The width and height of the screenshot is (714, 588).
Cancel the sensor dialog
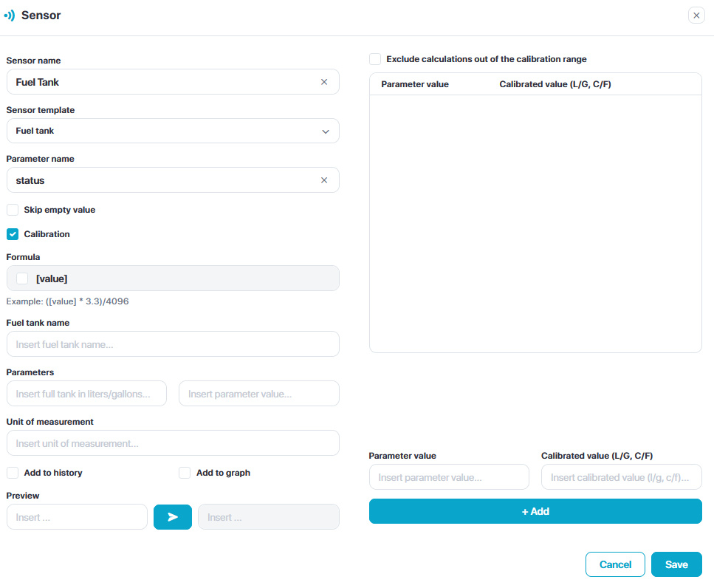coord(615,564)
